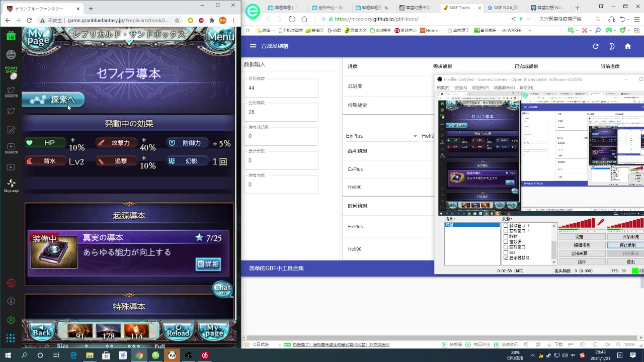Open a new Chrome tab
Viewport: 644px width, 362px height.
coord(91,9)
